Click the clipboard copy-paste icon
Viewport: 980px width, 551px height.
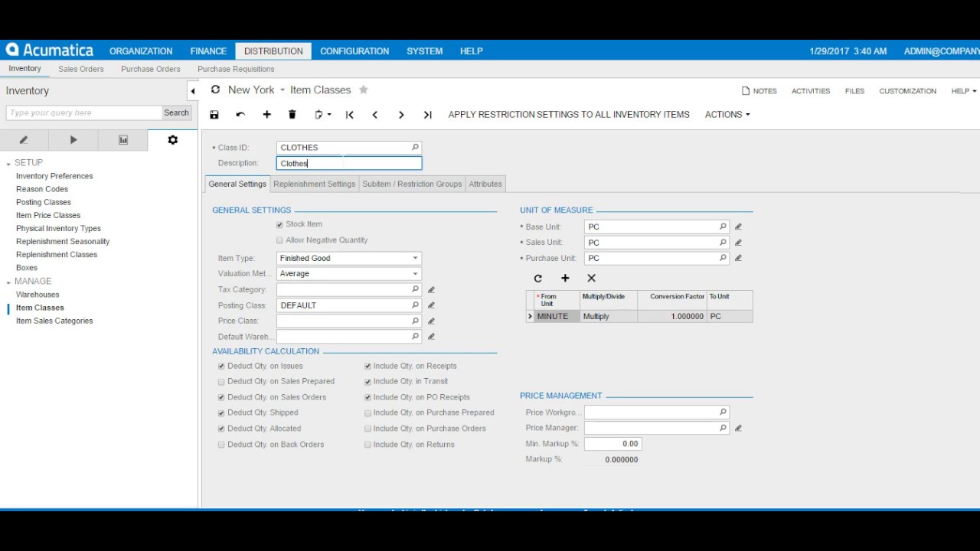point(318,115)
